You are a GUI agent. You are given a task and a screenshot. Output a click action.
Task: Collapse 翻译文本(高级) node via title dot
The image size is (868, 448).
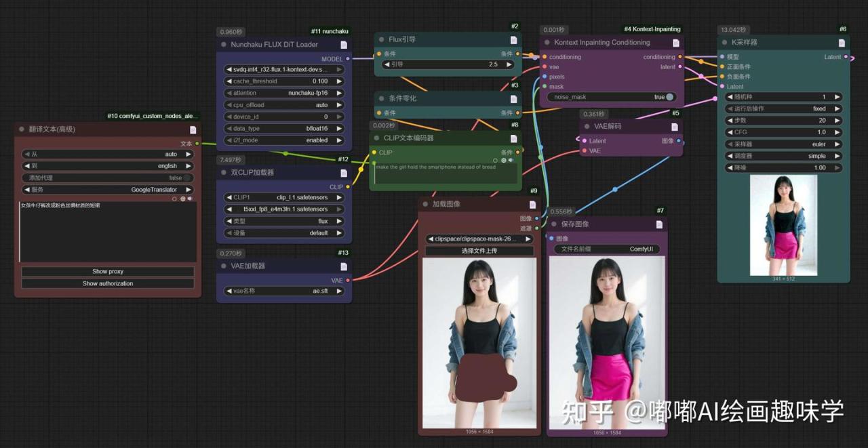22,129
